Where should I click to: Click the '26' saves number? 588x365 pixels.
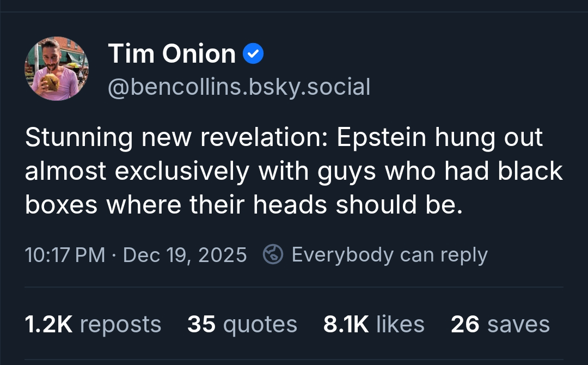pyautogui.click(x=465, y=324)
